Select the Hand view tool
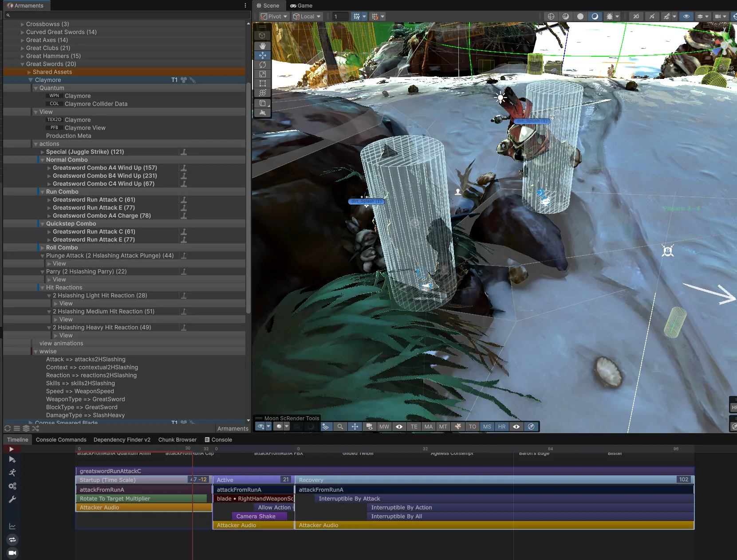The height and width of the screenshot is (560, 737). click(x=263, y=46)
